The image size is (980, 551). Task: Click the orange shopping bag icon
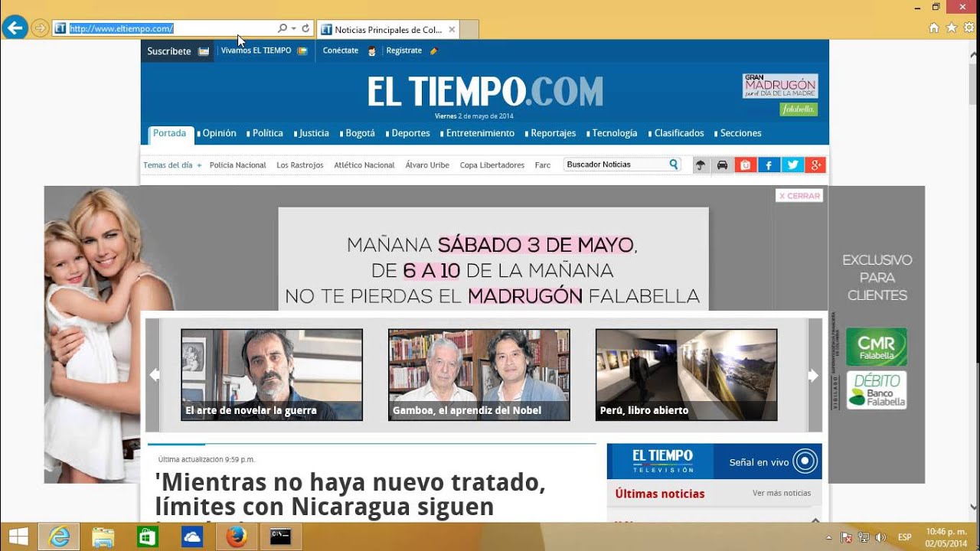[x=745, y=165]
